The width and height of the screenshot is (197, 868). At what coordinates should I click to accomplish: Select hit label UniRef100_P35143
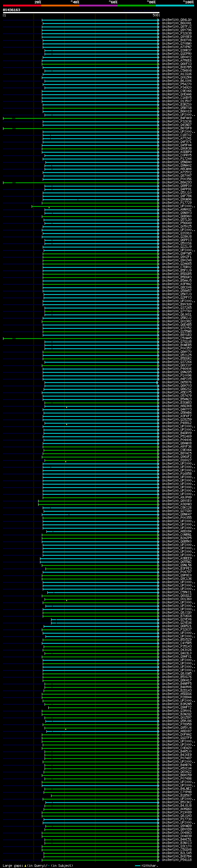pyautogui.click(x=176, y=646)
